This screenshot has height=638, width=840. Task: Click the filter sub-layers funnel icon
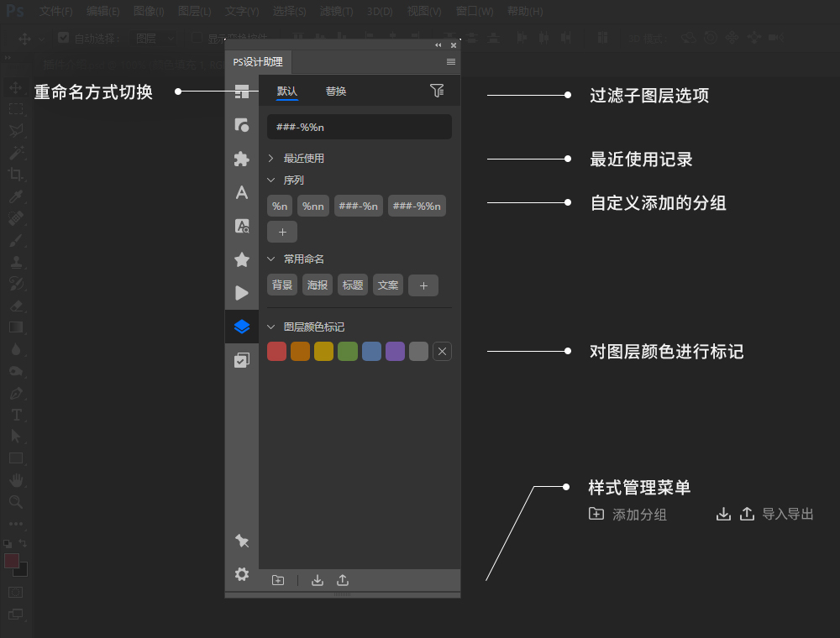437,91
